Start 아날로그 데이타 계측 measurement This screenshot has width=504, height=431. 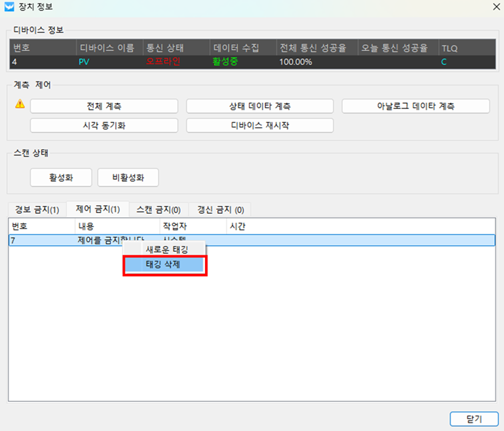point(416,106)
